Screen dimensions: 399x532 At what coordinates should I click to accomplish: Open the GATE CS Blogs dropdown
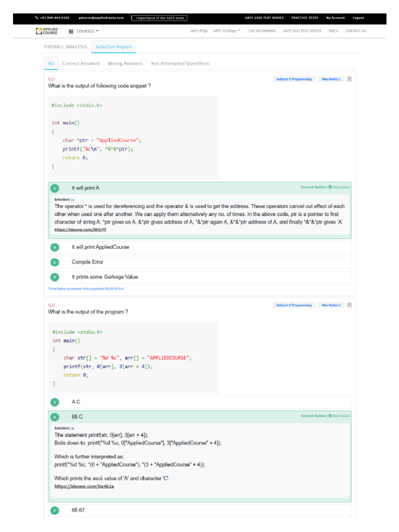[227, 31]
